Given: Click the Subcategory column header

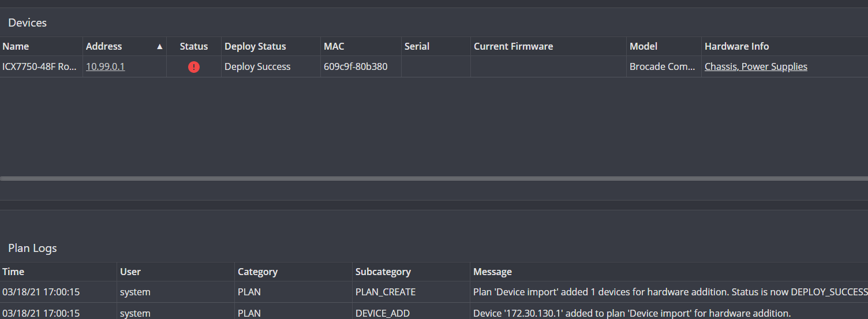Looking at the screenshot, I should click(383, 272).
